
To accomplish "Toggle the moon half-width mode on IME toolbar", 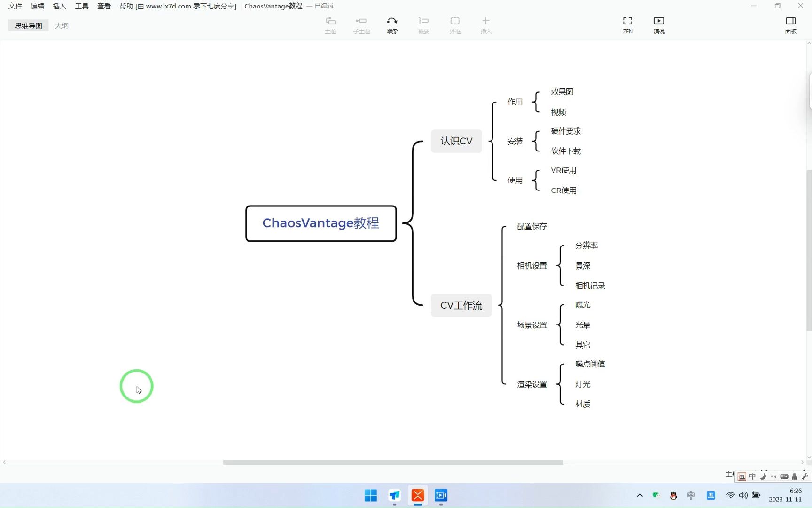I will pyautogui.click(x=763, y=476).
